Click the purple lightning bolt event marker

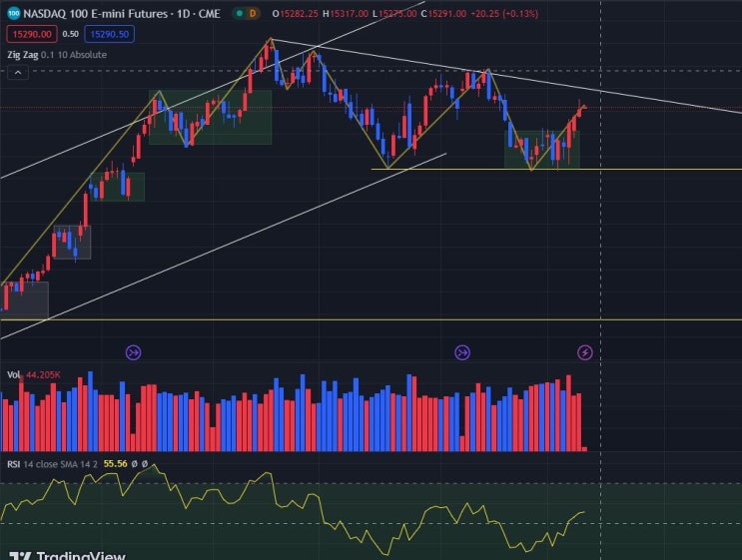[x=585, y=352]
